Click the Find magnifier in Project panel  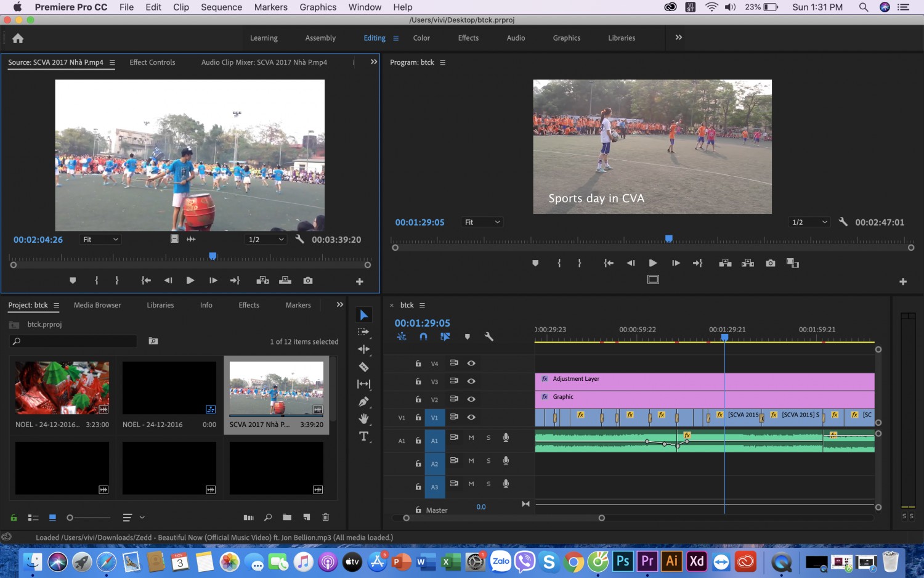click(x=268, y=517)
